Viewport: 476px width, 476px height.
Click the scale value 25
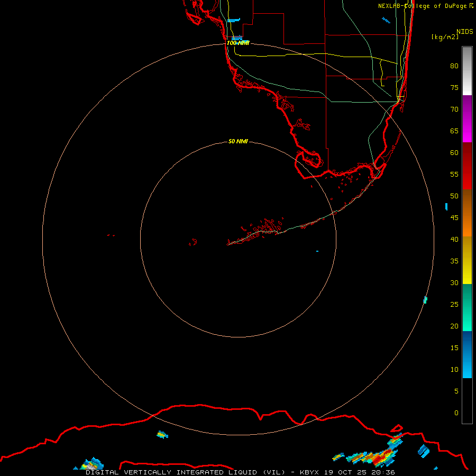pyautogui.click(x=454, y=305)
